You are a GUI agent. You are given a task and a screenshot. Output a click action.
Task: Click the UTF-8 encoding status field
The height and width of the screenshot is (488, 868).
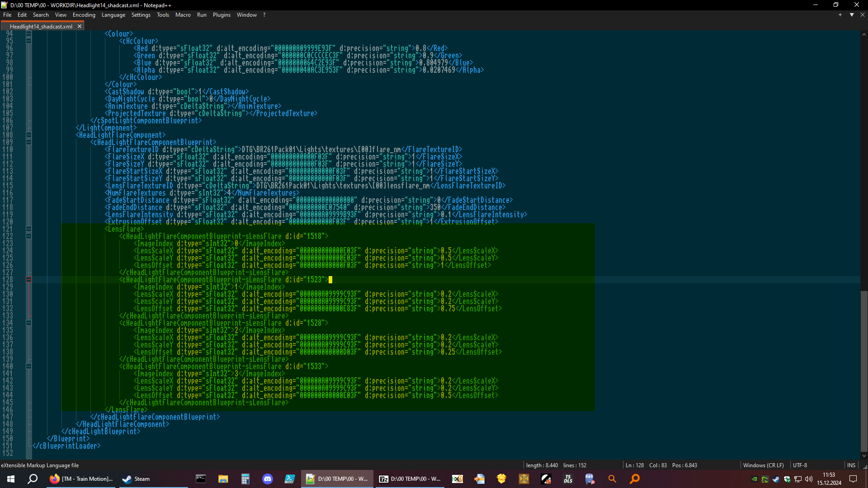point(800,465)
